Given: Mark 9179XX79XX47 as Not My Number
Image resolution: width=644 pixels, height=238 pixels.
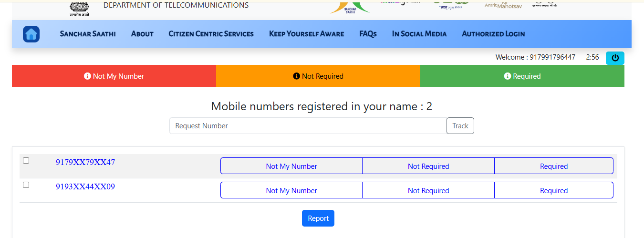Looking at the screenshot, I should click(x=291, y=166).
